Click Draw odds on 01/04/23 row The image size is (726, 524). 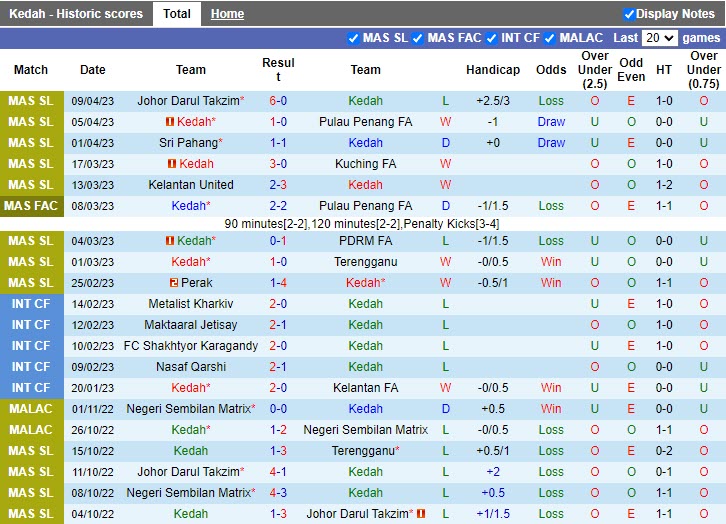[x=551, y=143]
